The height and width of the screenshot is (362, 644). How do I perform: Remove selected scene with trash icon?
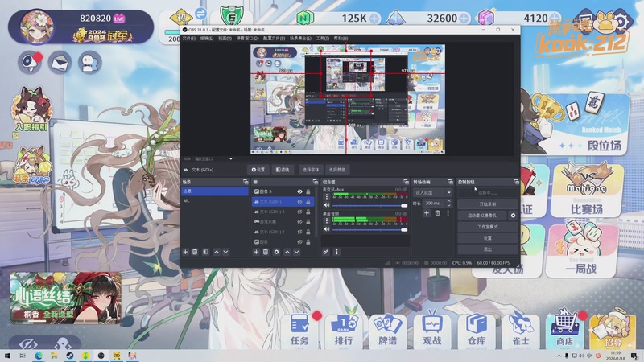coord(195,252)
